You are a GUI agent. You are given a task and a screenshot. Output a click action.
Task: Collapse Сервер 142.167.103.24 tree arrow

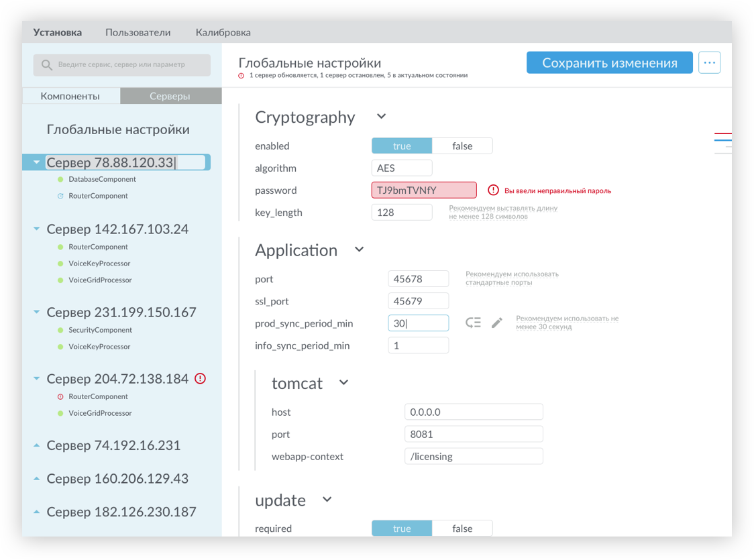tap(36, 229)
